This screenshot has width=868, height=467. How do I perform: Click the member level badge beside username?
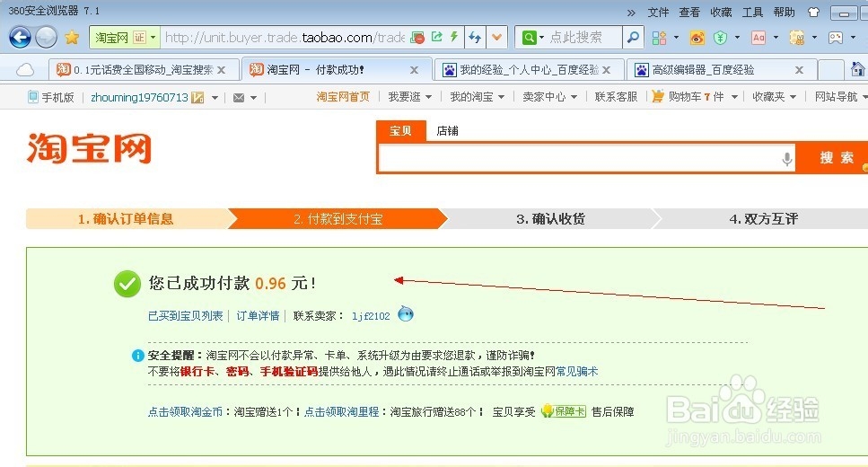pos(197,98)
